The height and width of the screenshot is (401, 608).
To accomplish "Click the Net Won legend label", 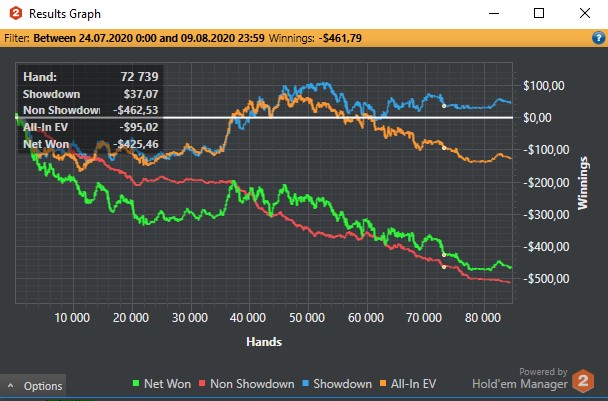I will point(168,384).
